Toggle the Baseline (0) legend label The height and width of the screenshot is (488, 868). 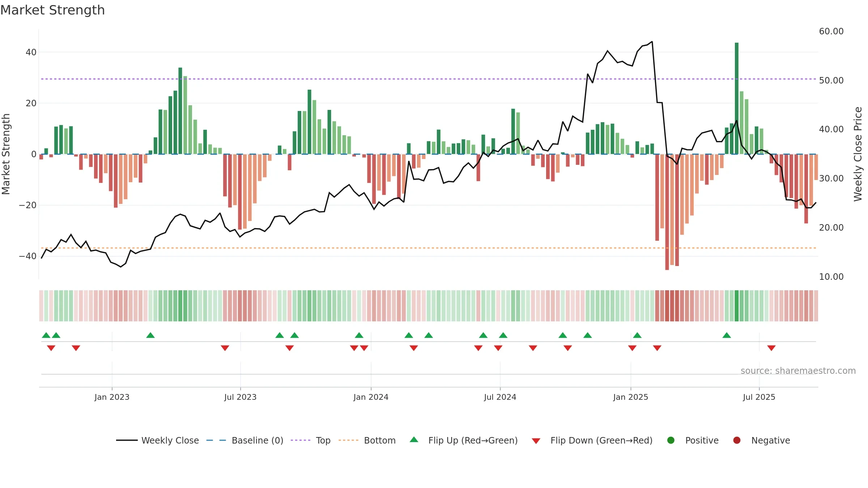click(x=258, y=440)
